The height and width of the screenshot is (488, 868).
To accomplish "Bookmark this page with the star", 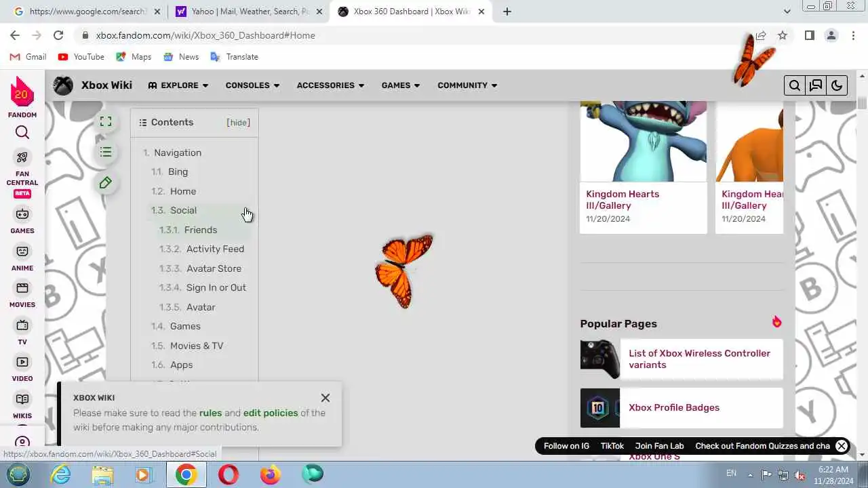I will click(x=783, y=35).
